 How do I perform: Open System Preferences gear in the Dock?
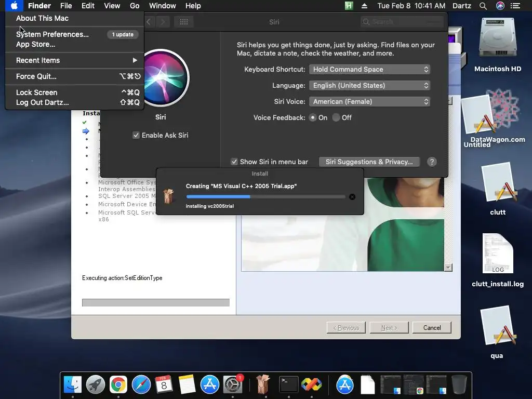pyautogui.click(x=232, y=384)
